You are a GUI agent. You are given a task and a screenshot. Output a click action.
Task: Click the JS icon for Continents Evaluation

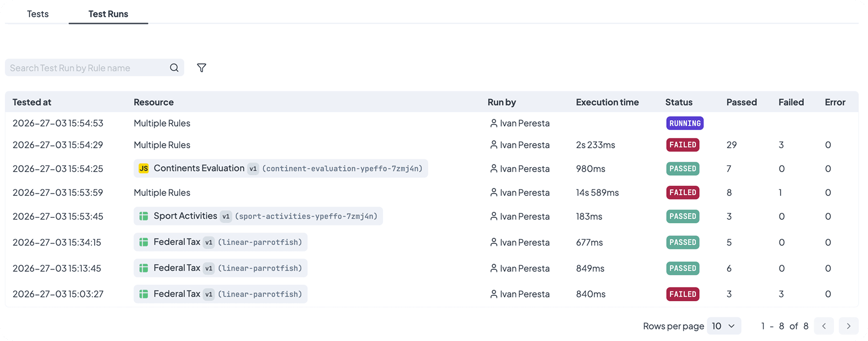click(x=144, y=168)
